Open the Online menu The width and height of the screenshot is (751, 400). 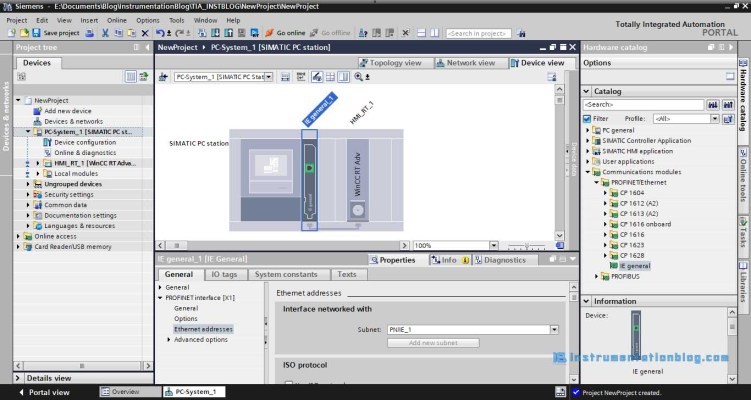pos(117,20)
